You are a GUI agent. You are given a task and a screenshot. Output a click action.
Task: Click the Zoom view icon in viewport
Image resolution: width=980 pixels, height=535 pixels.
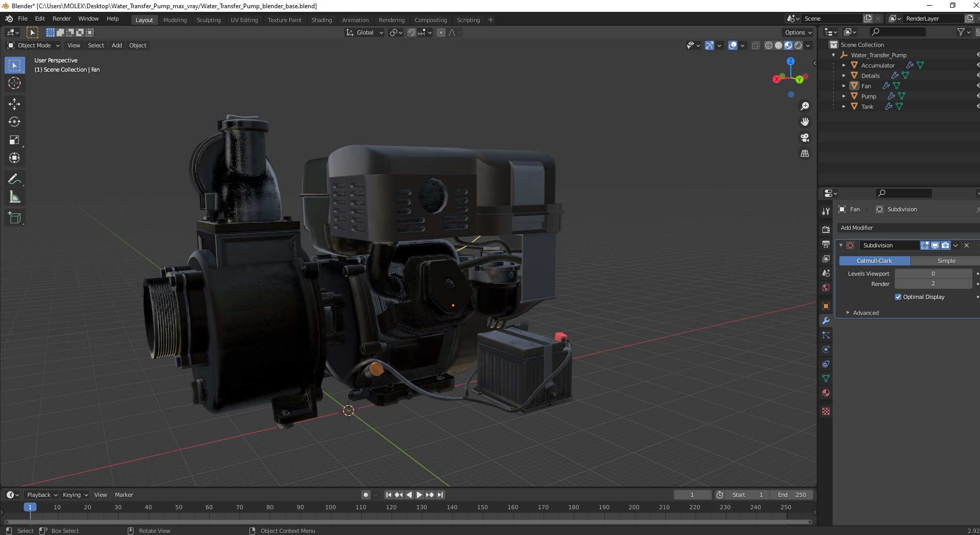tap(804, 106)
